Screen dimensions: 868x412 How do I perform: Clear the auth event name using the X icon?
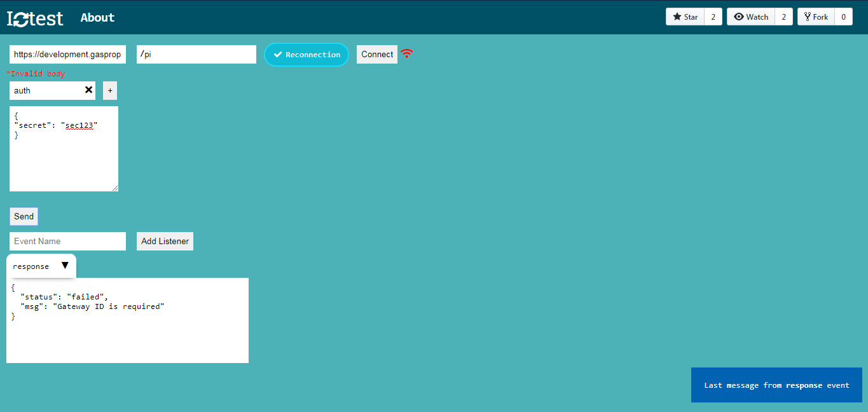88,90
